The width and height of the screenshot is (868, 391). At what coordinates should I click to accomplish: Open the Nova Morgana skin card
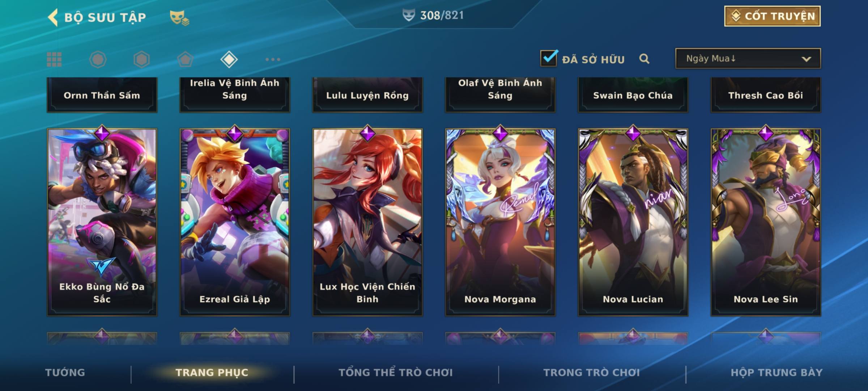[500, 222]
